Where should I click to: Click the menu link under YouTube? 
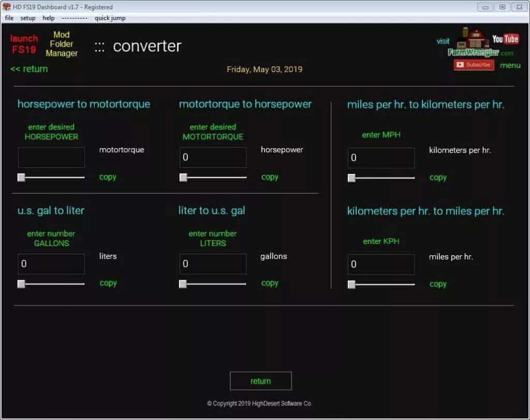click(x=510, y=65)
